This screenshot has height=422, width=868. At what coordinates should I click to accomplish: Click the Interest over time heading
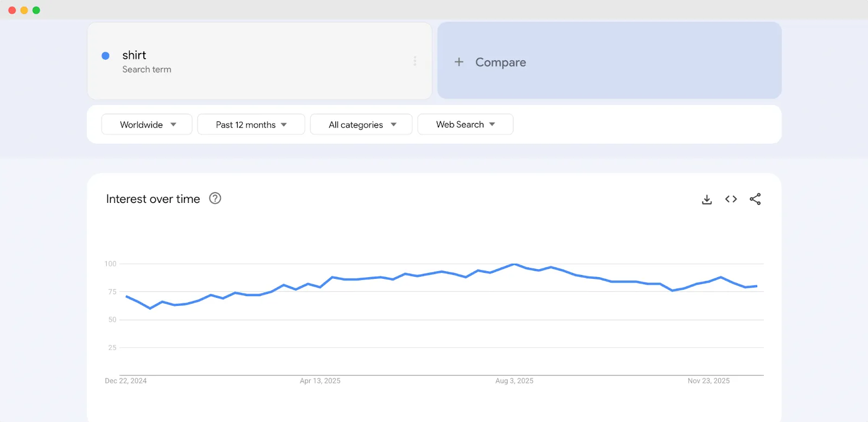[x=153, y=199]
